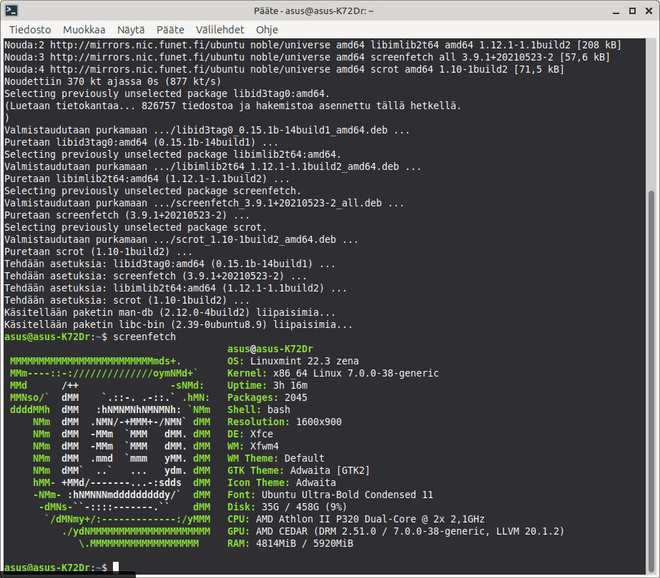Image resolution: width=660 pixels, height=578 pixels.
Task: Click the 'GTK Theme: Adwaita [GTK2]' line
Action: pos(298,471)
